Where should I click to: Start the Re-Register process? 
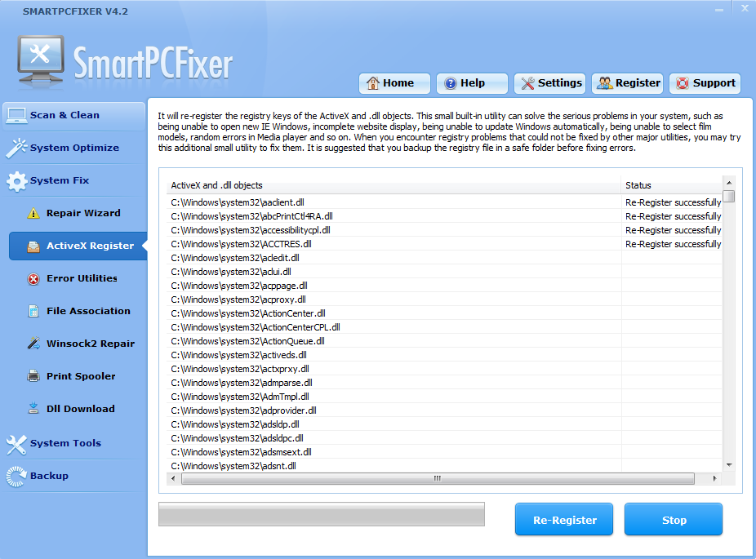click(x=563, y=520)
